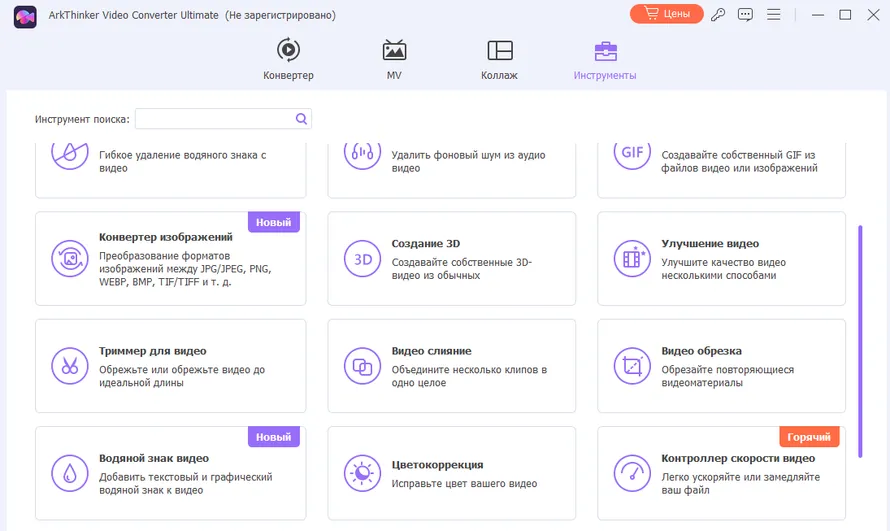
Task: Click the Видео обрезка crop icon
Action: [632, 366]
